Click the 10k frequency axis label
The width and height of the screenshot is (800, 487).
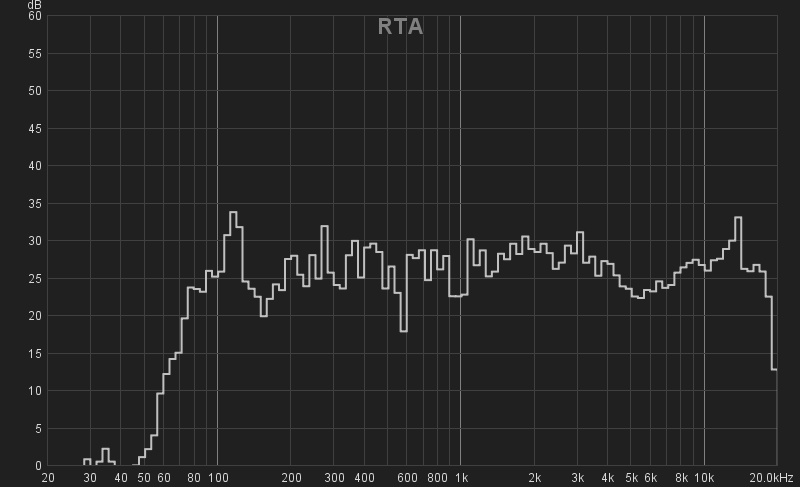[704, 478]
